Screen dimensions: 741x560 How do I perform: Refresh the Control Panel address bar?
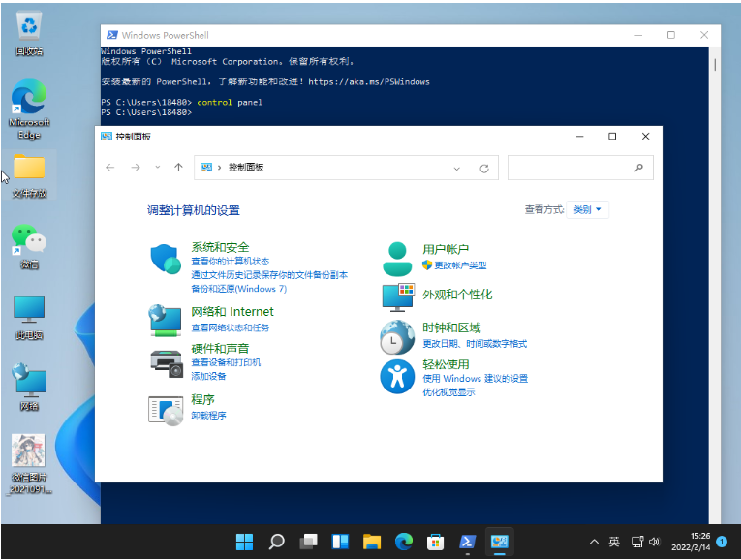click(x=484, y=168)
